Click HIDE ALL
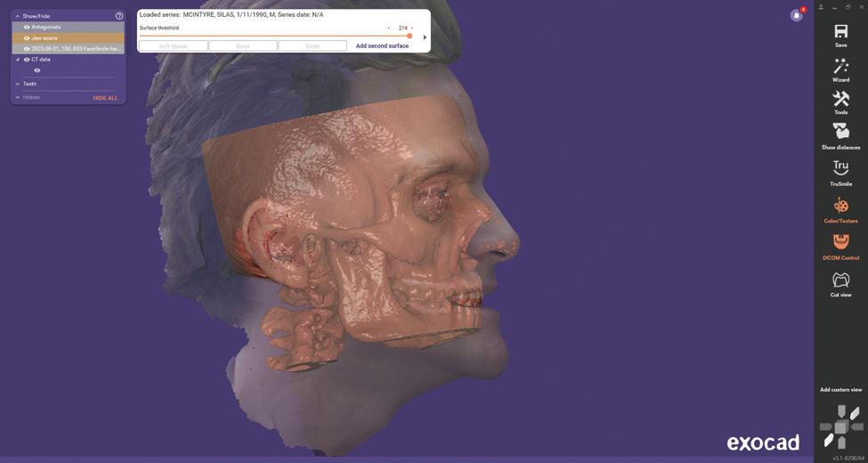This screenshot has height=463, width=868. pos(105,98)
